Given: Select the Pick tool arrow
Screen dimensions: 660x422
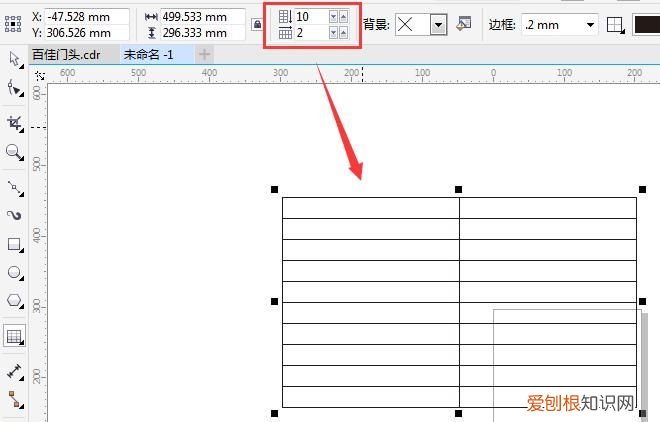Looking at the screenshot, I should (x=14, y=59).
